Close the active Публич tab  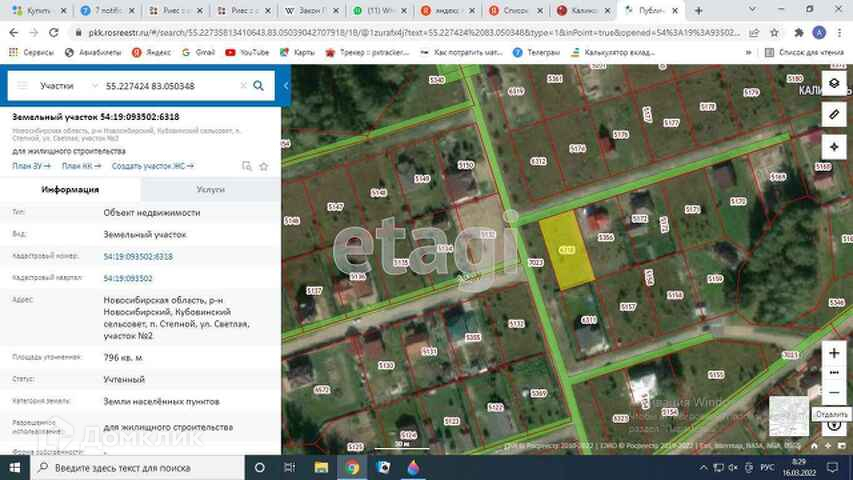[675, 10]
